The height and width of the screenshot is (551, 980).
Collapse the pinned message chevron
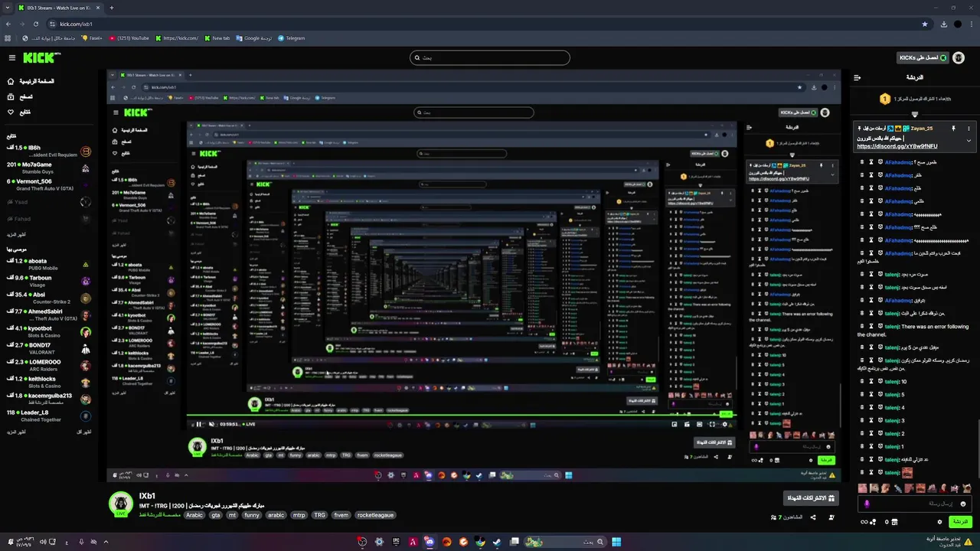tap(969, 141)
